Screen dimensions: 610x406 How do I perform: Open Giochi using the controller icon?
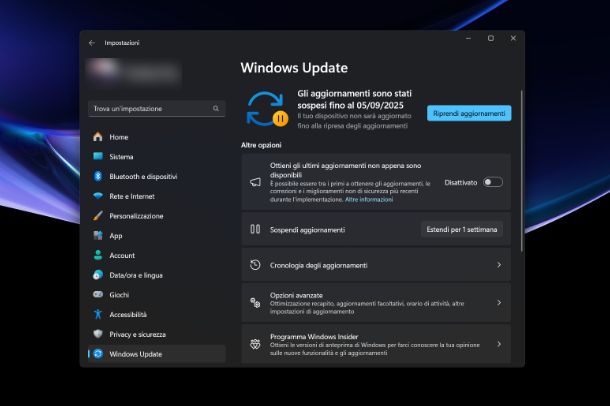click(98, 295)
